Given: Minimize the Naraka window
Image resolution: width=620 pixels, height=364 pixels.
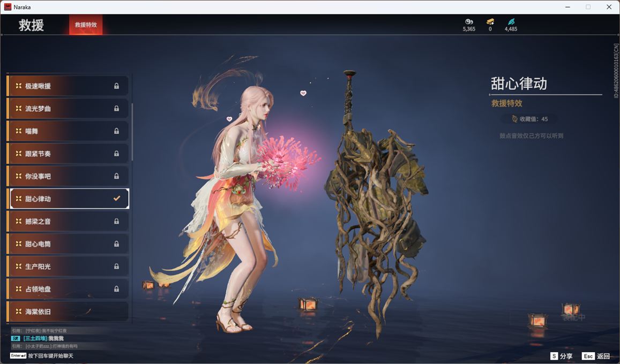Looking at the screenshot, I should tap(567, 7).
